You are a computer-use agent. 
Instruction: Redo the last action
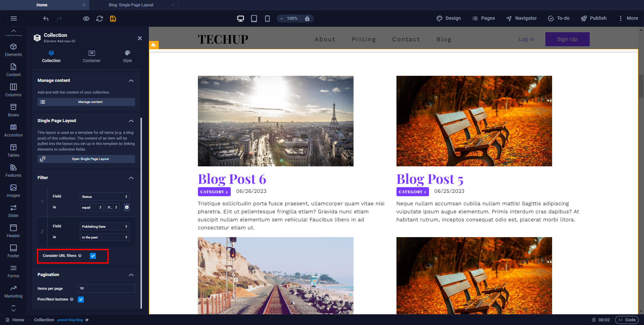pyautogui.click(x=59, y=18)
